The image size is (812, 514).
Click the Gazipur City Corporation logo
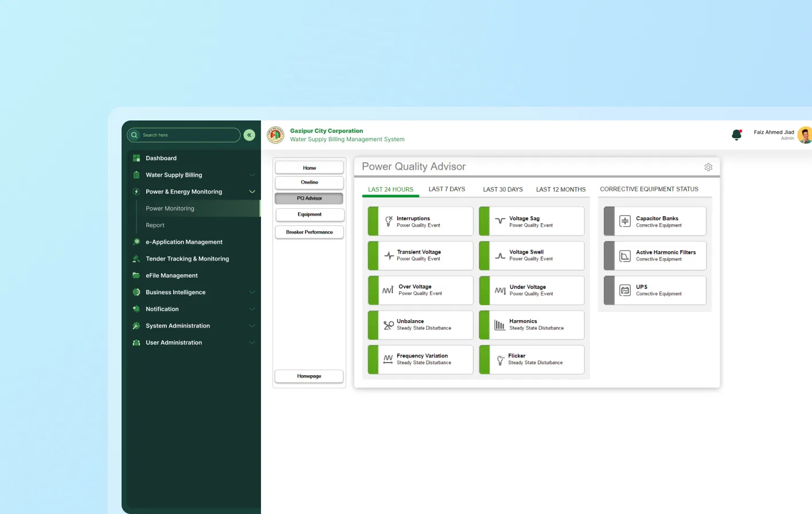(276, 135)
